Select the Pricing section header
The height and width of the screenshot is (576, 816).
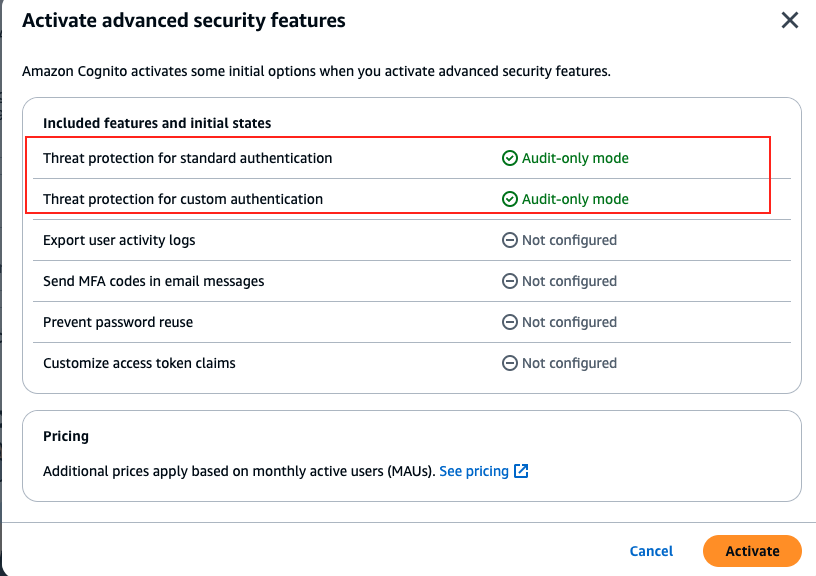tap(66, 436)
